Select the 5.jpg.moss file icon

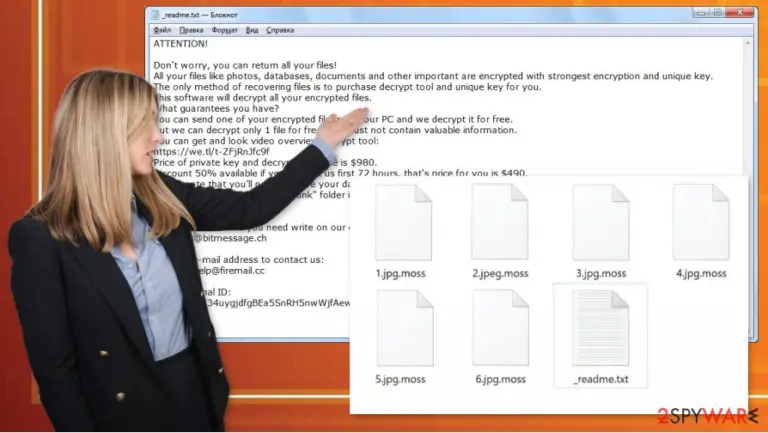[x=405, y=328]
